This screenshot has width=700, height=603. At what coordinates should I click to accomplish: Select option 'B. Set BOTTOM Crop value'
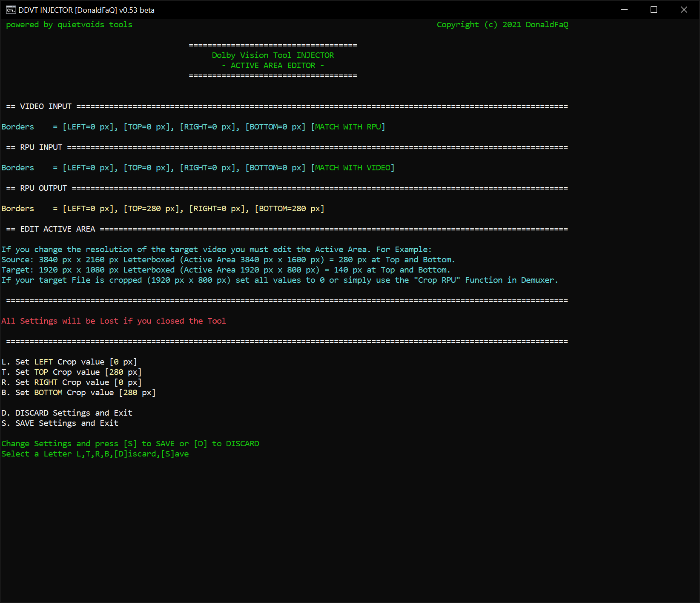coord(79,393)
